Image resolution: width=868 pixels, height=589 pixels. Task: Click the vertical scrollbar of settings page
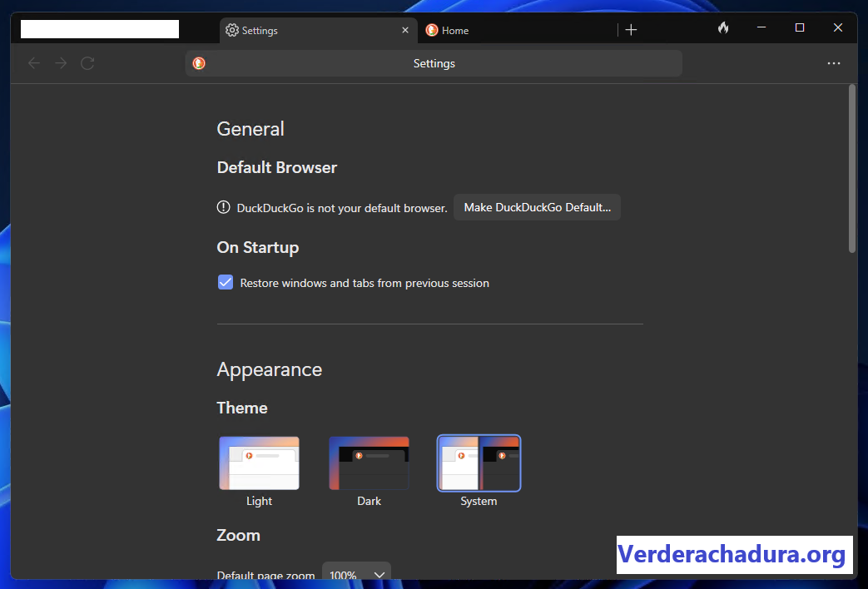coord(852,168)
